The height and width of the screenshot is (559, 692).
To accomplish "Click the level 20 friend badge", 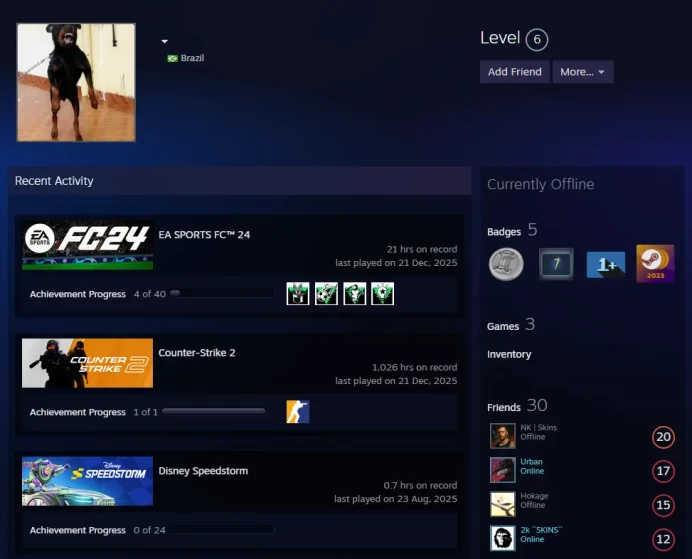I will click(x=663, y=437).
